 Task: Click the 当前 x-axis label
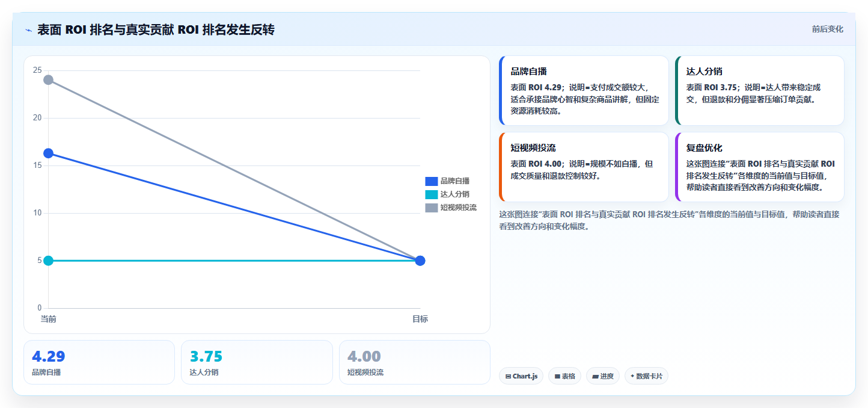pos(48,319)
